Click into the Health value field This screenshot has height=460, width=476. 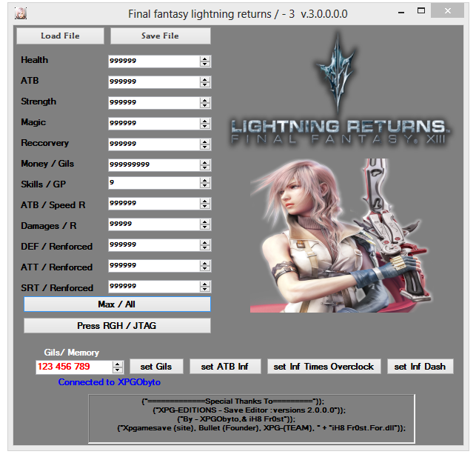tap(153, 61)
